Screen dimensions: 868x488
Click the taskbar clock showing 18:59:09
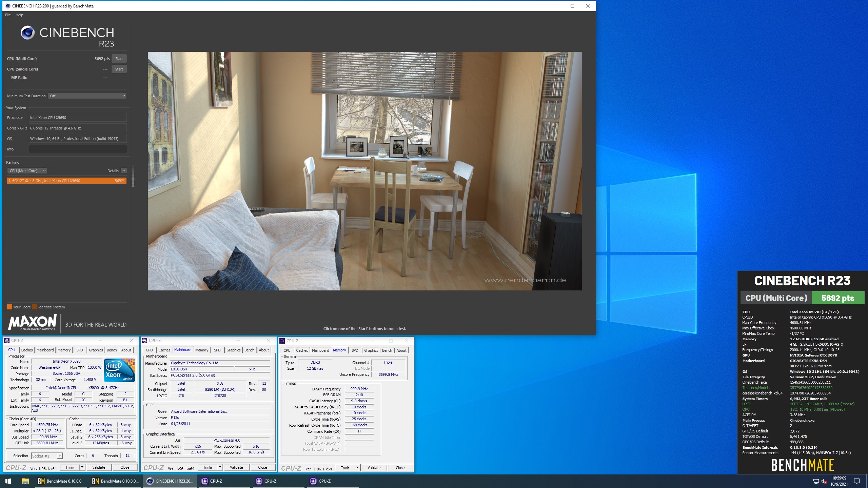tap(839, 481)
